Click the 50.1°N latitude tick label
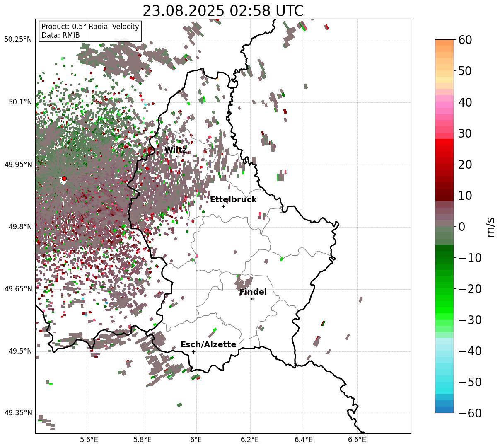This screenshot has width=500, height=448. click(x=20, y=102)
